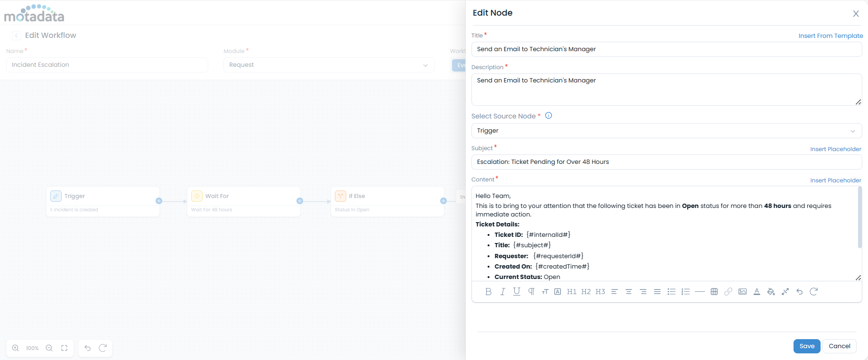Select the Wait For node
868x360 pixels.
pos(244,202)
